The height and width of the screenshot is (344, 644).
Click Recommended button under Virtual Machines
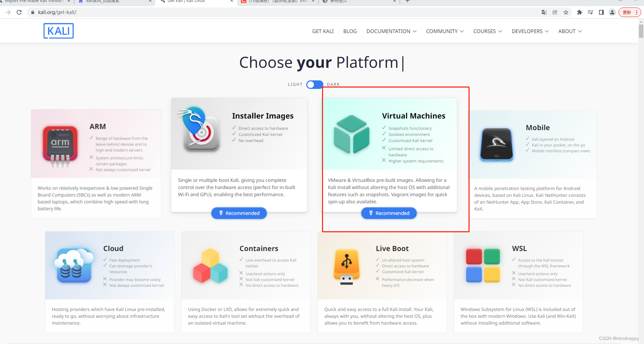coord(389,213)
